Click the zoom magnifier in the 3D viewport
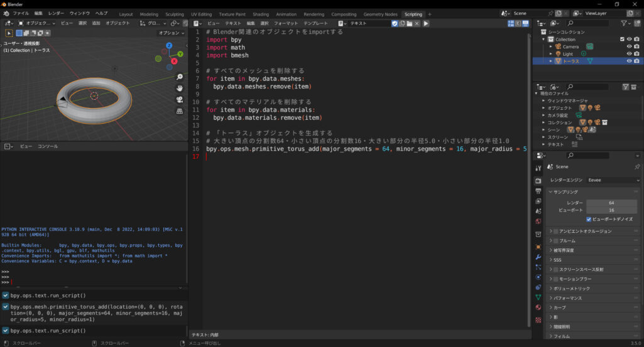The width and height of the screenshot is (644, 347). tap(180, 77)
